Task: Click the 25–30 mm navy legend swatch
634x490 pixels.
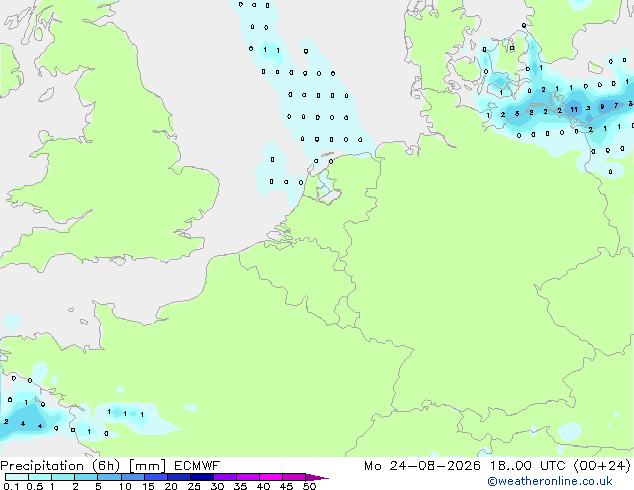Action: (x=201, y=477)
